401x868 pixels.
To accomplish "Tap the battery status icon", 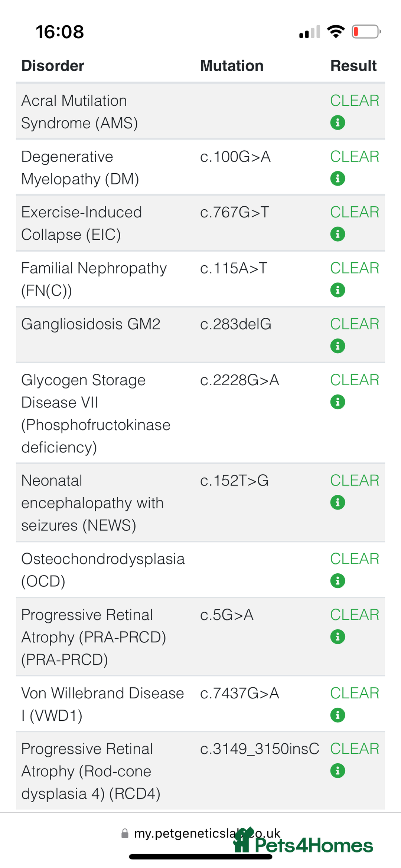I will [x=366, y=32].
